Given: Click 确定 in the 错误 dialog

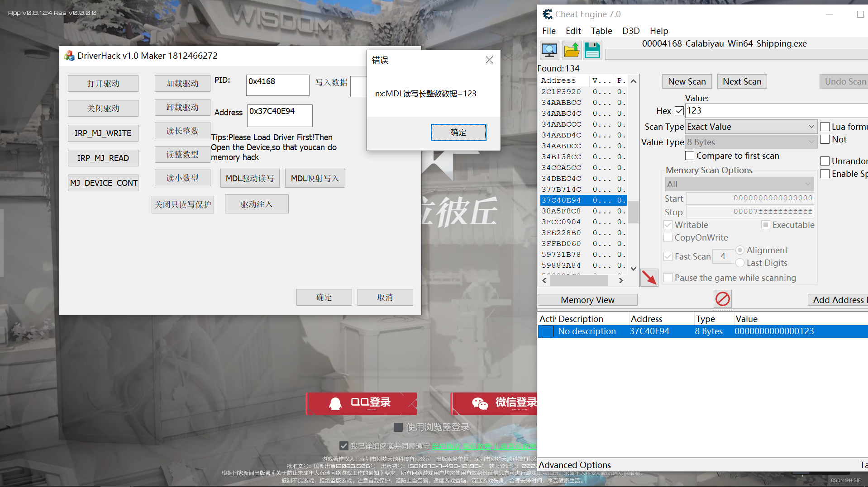Looking at the screenshot, I should [458, 132].
